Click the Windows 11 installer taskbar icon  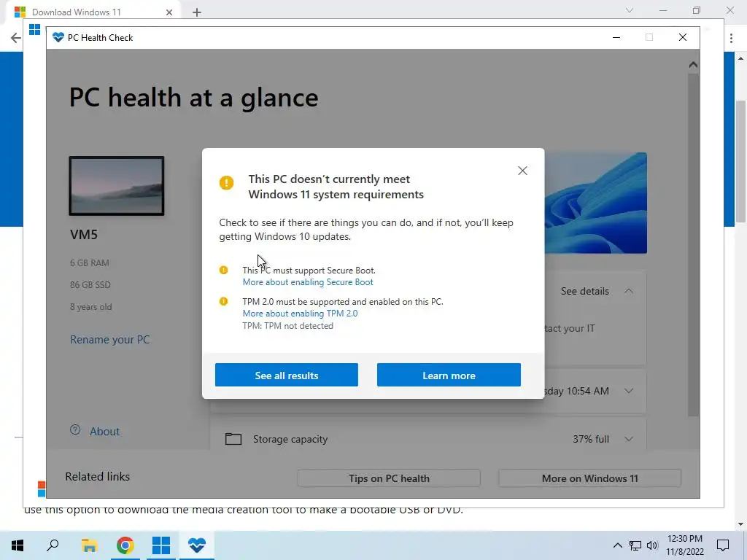point(161,545)
